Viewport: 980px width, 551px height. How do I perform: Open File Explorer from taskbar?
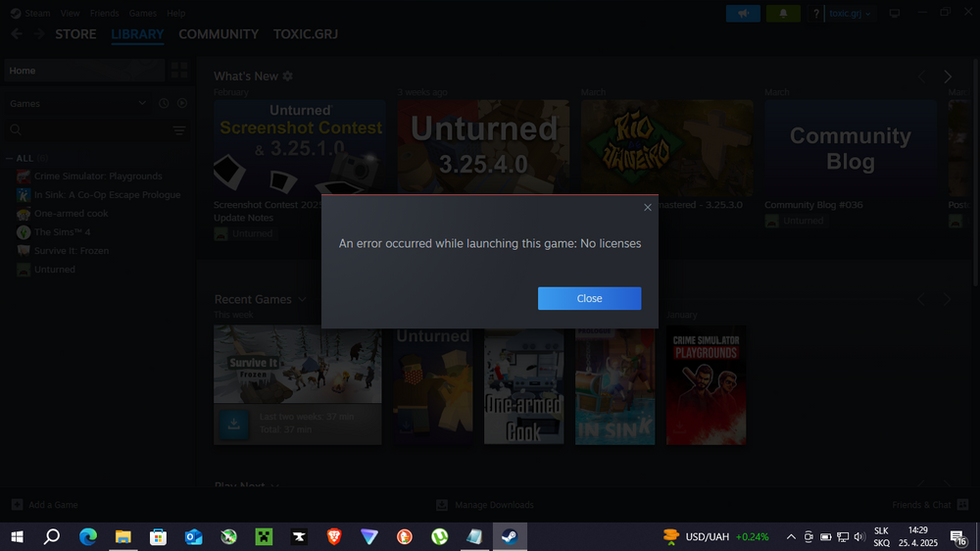[123, 536]
